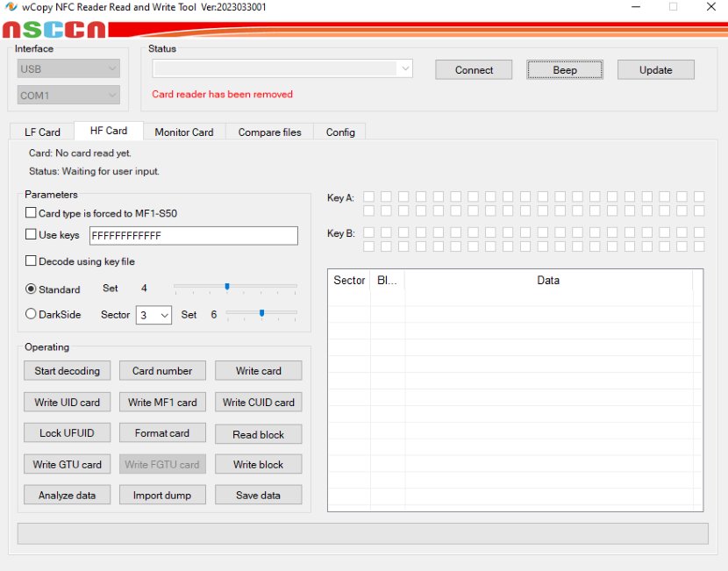The width and height of the screenshot is (728, 571).
Task: Start decoding the card
Action: 68,371
